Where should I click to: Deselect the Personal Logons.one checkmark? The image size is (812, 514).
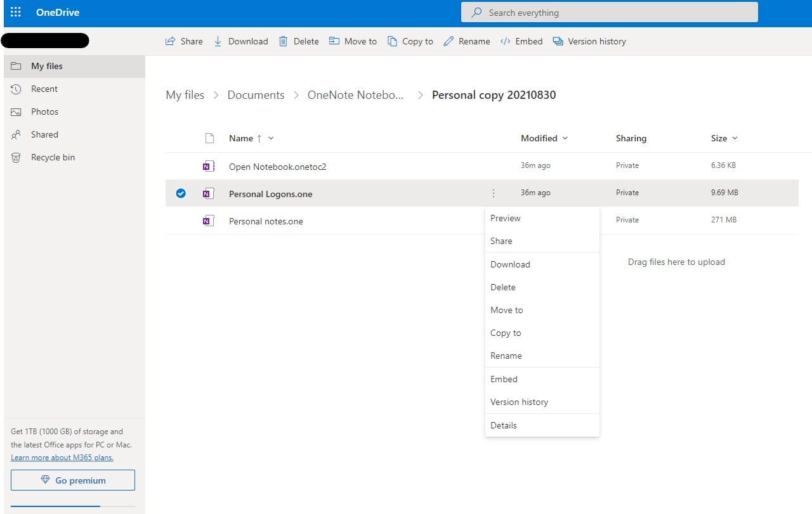click(x=181, y=193)
